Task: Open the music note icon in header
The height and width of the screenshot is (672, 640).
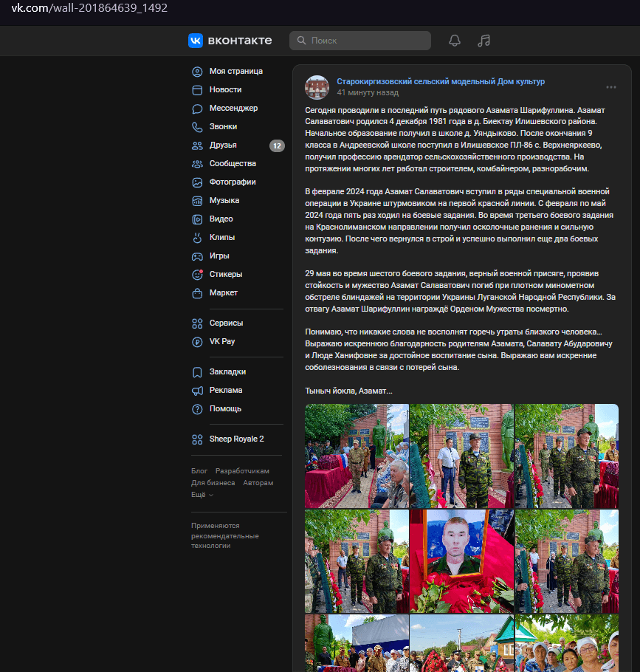Action: (x=484, y=41)
